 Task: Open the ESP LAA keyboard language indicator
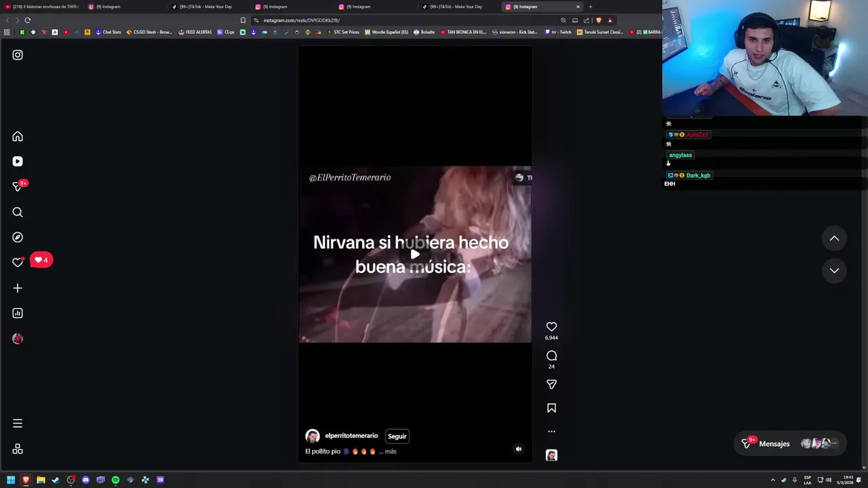808,480
